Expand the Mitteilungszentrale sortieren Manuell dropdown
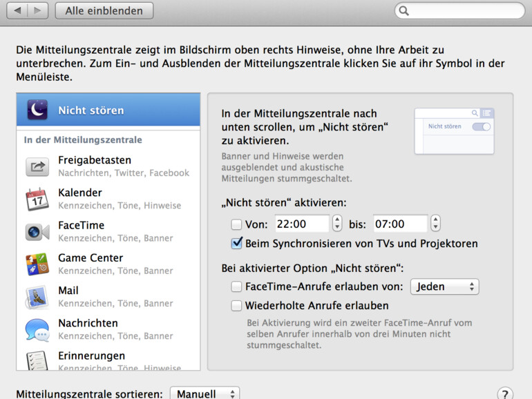 [x=205, y=394]
